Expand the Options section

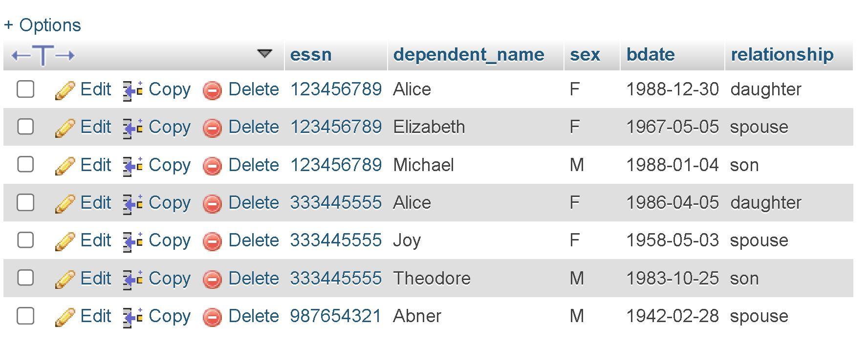click(x=42, y=24)
